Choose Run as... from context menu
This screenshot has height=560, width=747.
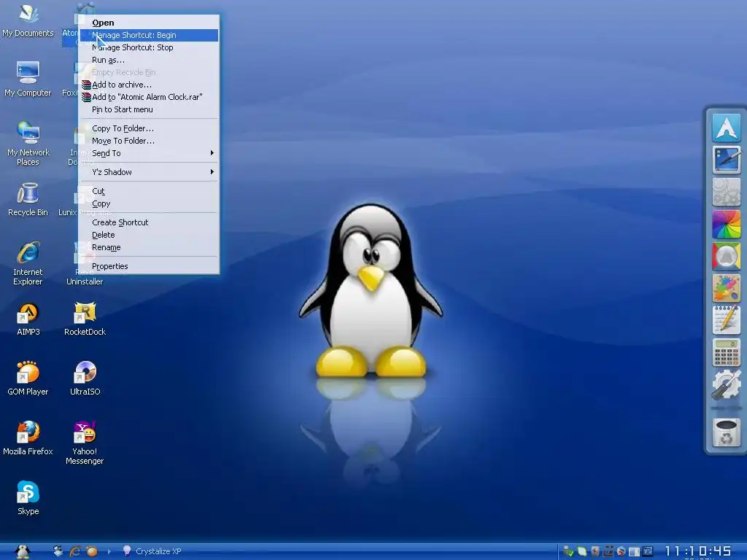pos(149,60)
